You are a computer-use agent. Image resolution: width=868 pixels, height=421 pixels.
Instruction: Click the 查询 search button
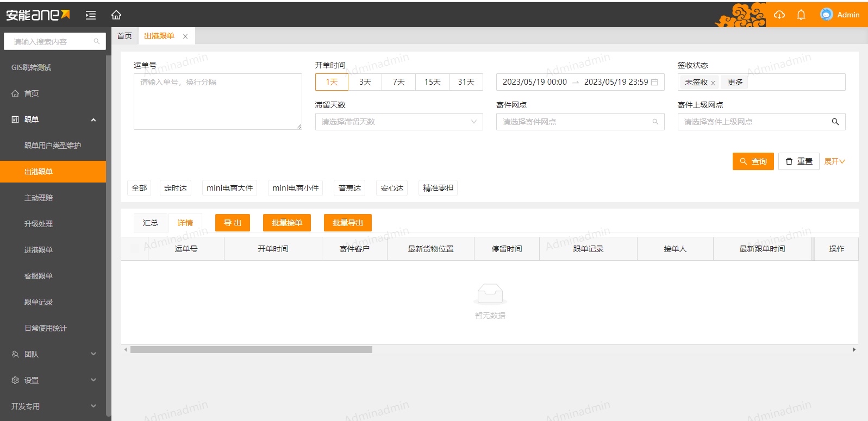point(753,161)
